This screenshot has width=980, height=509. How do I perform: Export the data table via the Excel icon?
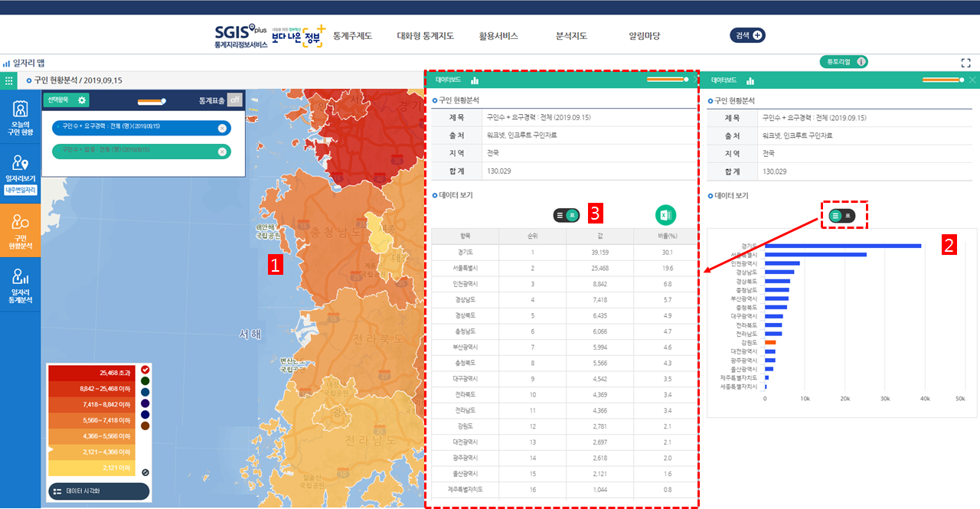pos(665,215)
